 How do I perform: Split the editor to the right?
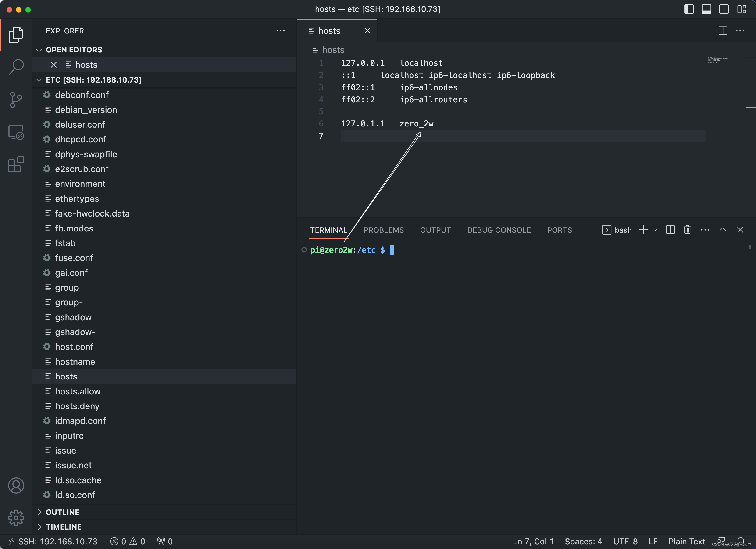[x=723, y=31]
